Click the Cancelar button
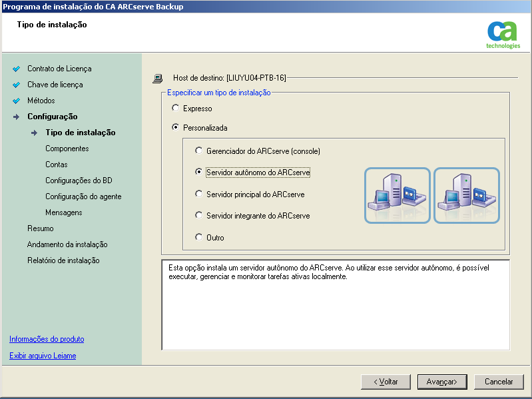The height and width of the screenshot is (399, 532). (x=499, y=382)
